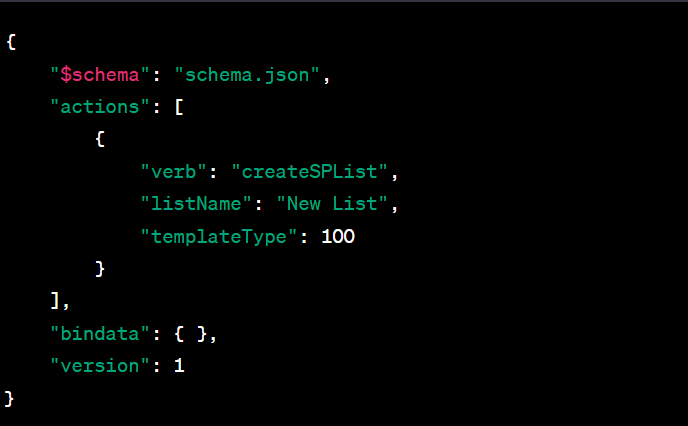Click the comma after the createSPList value

point(395,176)
